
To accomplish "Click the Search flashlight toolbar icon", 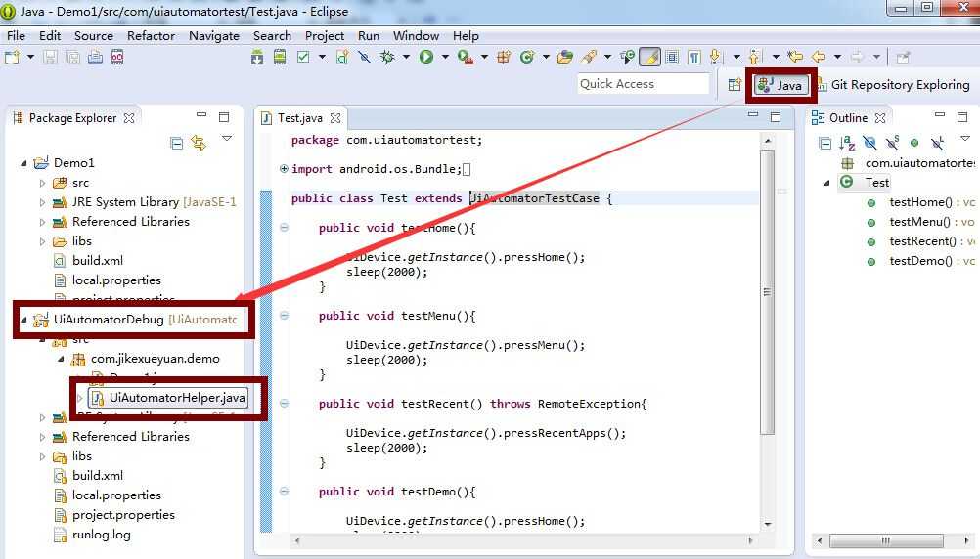I will coord(588,58).
